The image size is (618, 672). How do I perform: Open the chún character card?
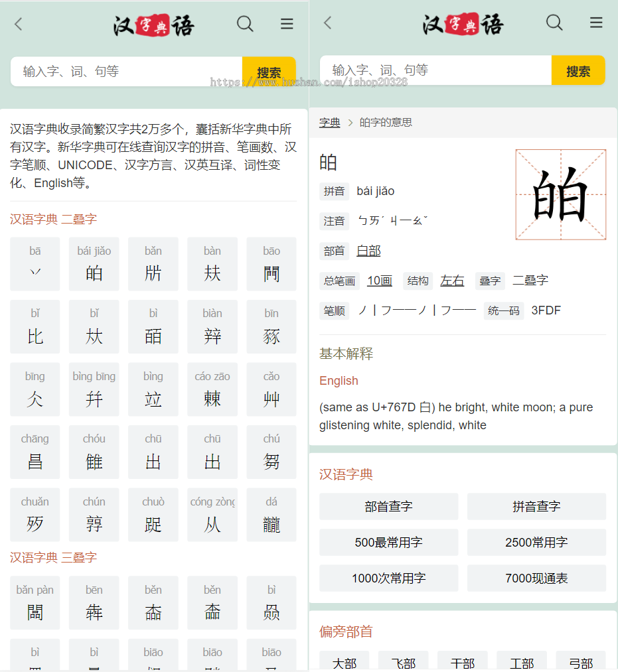pyautogui.click(x=94, y=515)
